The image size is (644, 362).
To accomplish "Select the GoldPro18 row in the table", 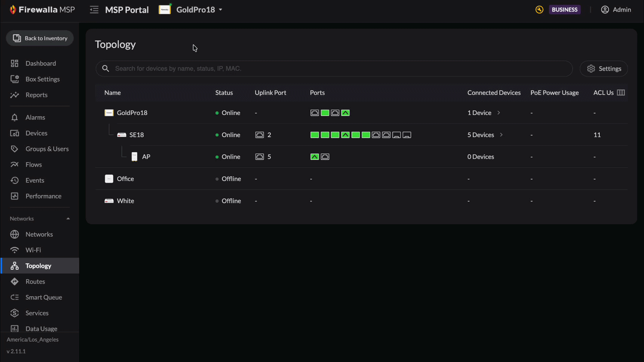I will [x=361, y=113].
